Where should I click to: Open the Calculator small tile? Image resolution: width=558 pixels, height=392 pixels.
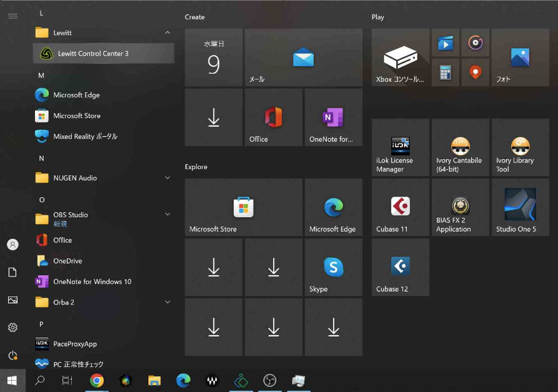(x=445, y=72)
